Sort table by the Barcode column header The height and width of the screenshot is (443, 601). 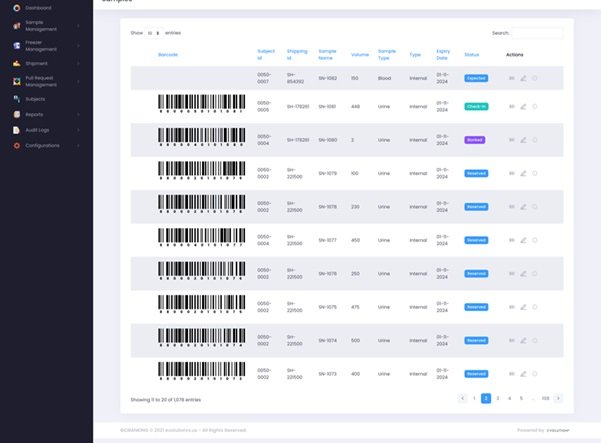coord(168,54)
